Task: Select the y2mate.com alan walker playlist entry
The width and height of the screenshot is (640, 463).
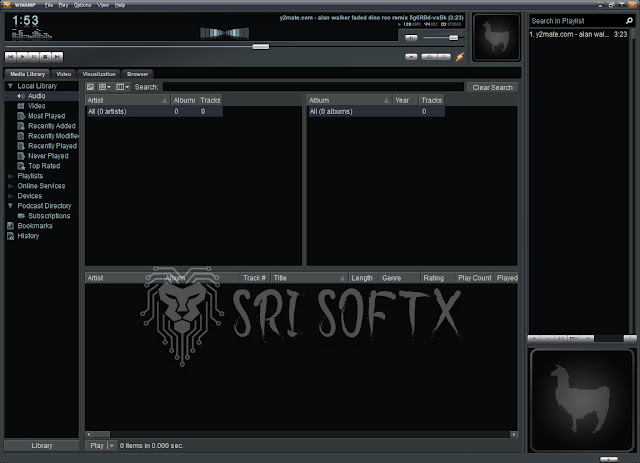Action: (578, 34)
